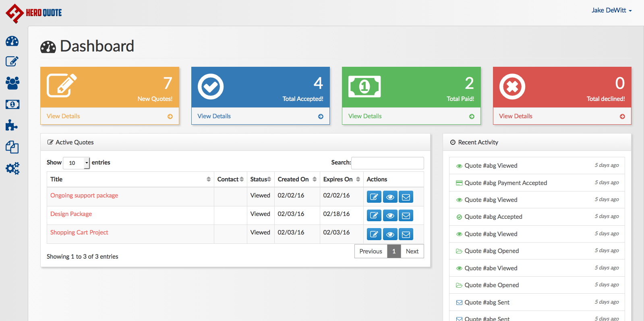Open the templates copy icon in sidebar
The height and width of the screenshot is (321, 644).
12,147
